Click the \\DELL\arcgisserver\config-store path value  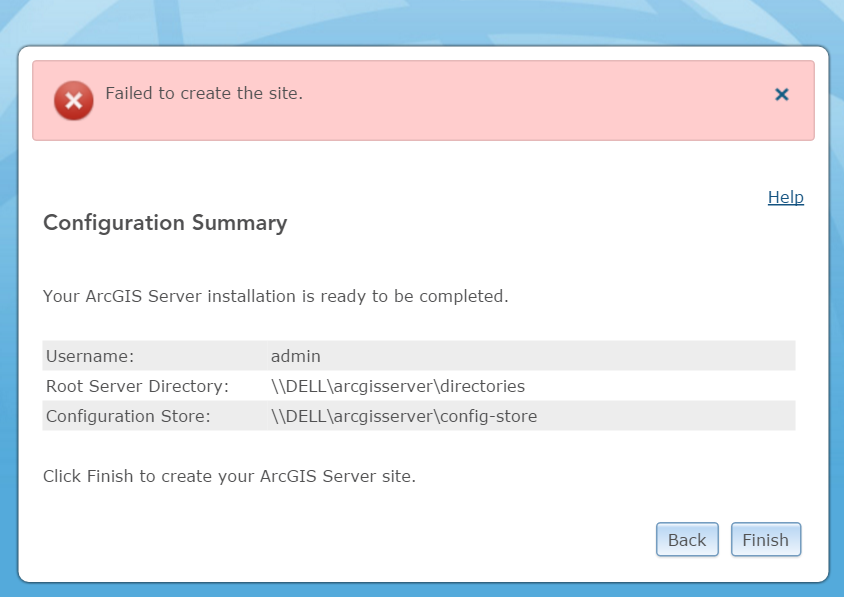coord(404,416)
